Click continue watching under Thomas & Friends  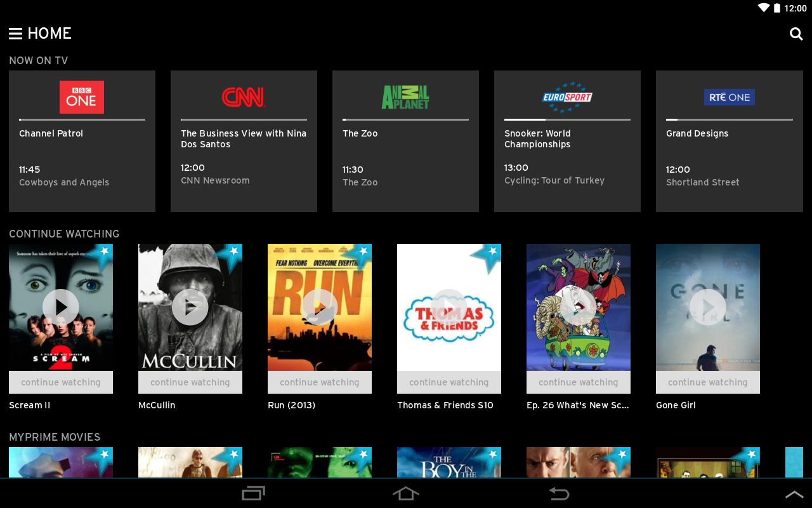tap(449, 382)
